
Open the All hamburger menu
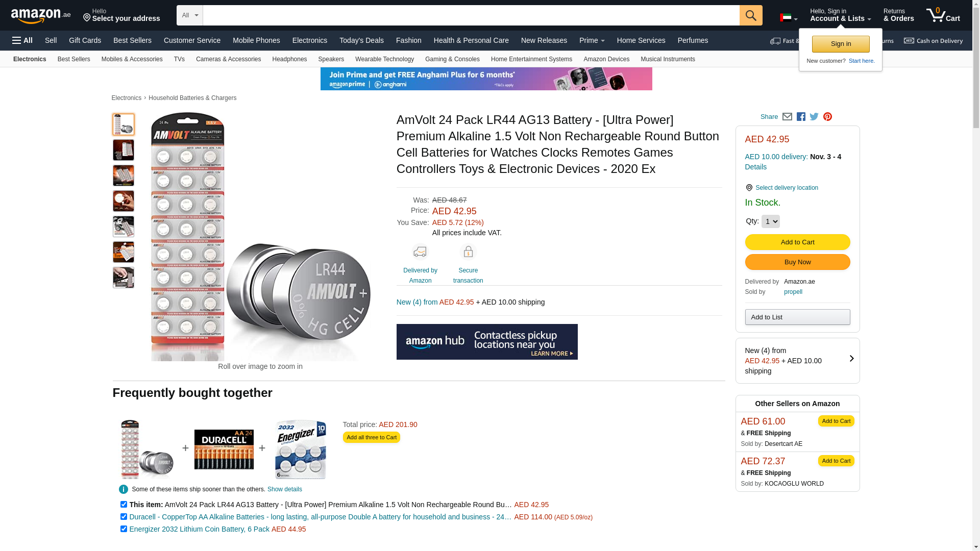coord(22,40)
